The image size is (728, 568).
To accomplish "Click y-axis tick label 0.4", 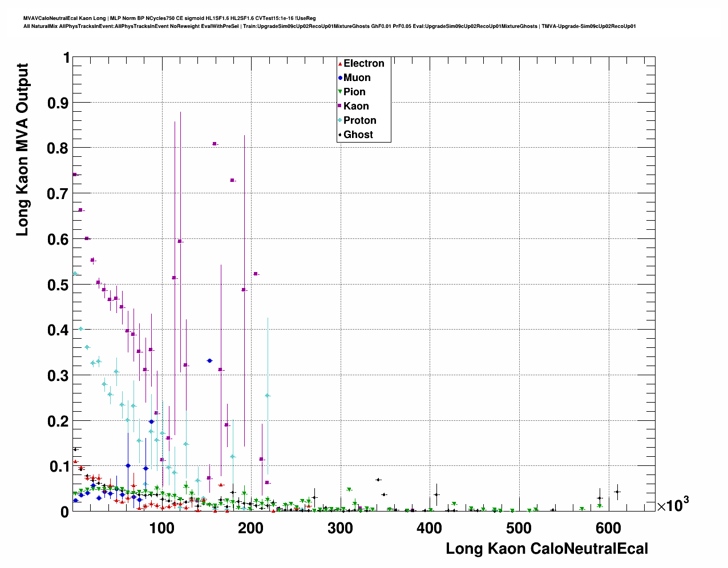I will [59, 330].
